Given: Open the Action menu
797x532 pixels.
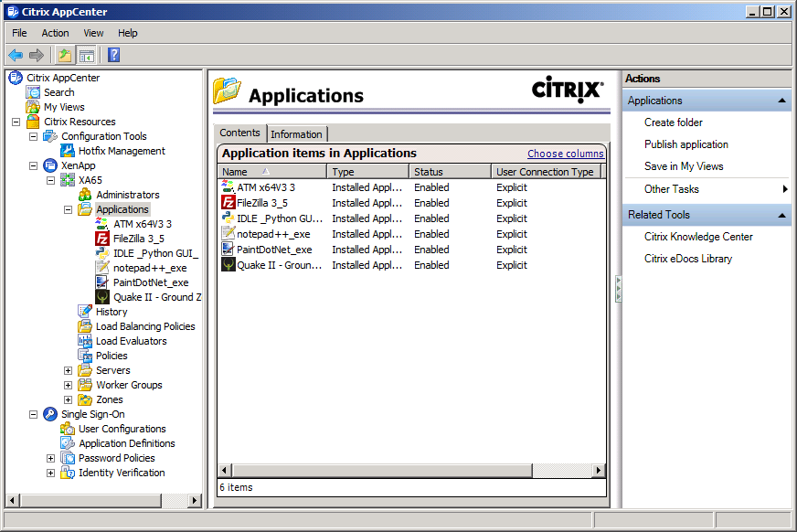Looking at the screenshot, I should pos(55,33).
